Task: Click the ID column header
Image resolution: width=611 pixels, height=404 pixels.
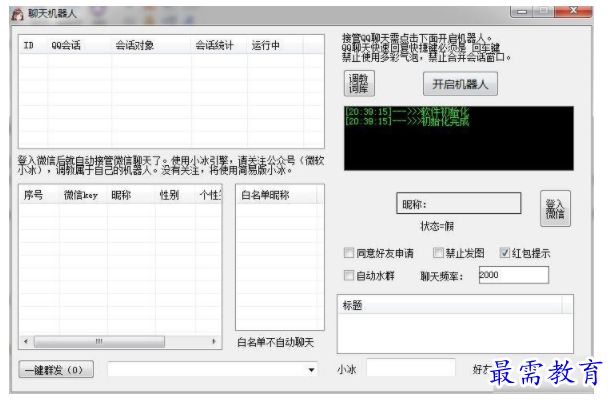Action: pyautogui.click(x=33, y=45)
